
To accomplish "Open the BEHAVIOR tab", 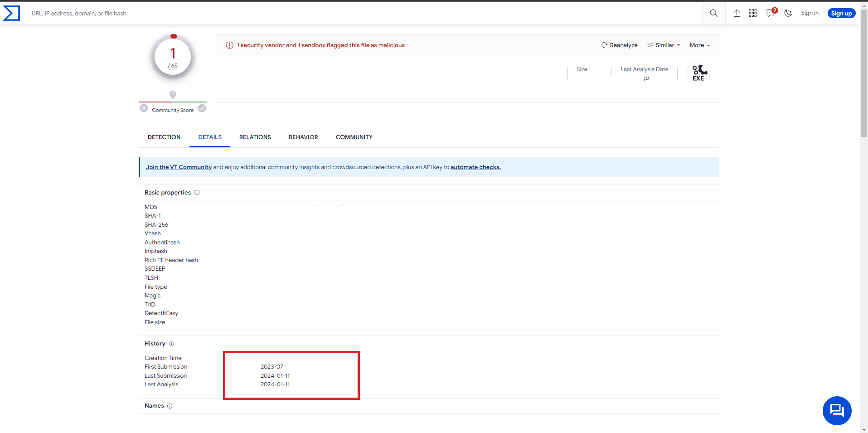I will click(x=303, y=137).
